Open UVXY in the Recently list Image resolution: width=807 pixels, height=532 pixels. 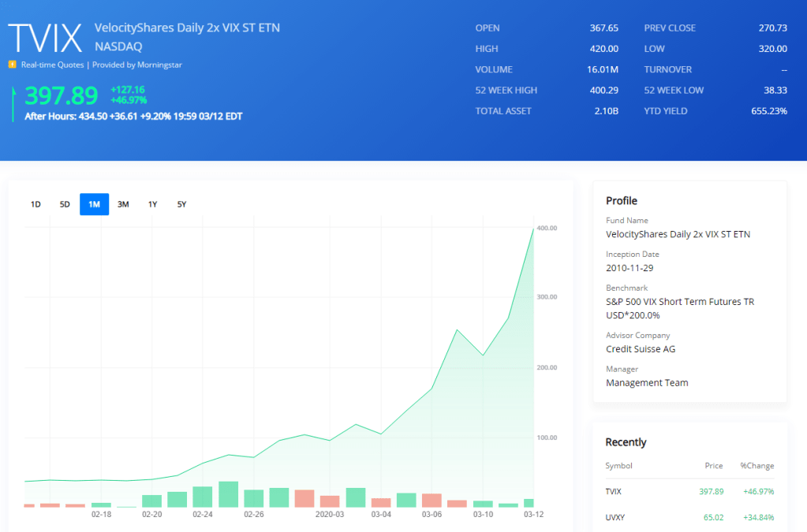point(615,517)
